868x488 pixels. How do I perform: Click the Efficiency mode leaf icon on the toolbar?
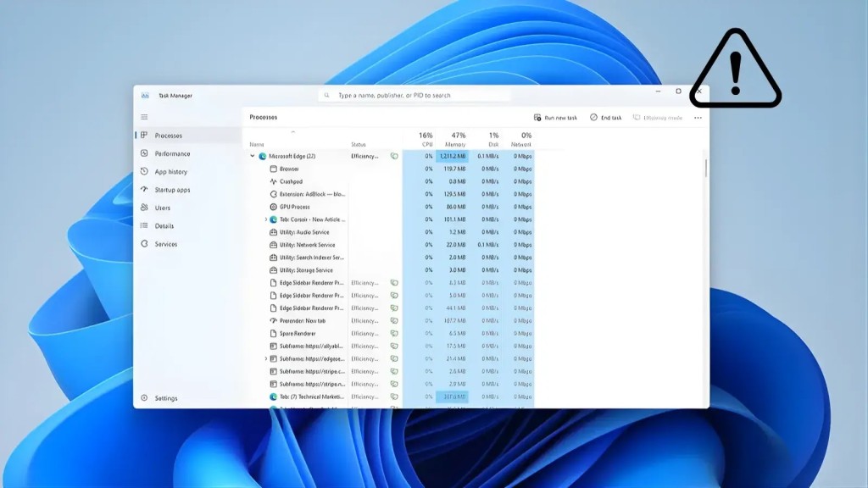click(x=637, y=118)
